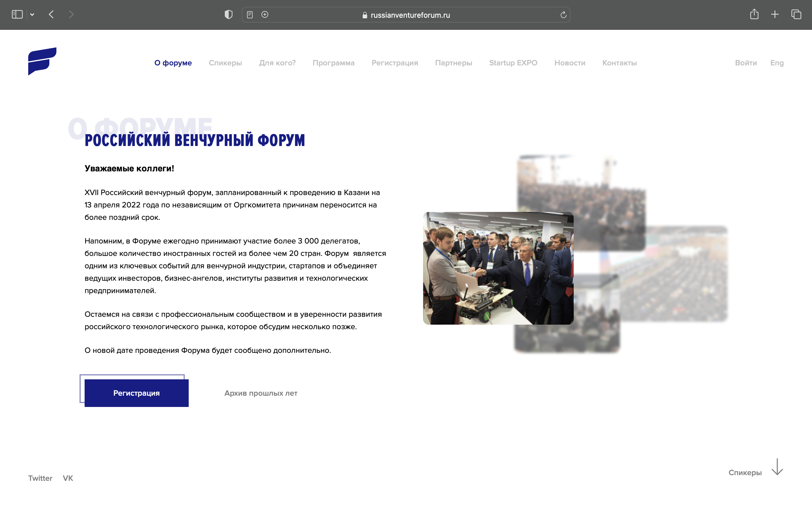Image resolution: width=812 pixels, height=507 pixels.
Task: Click the down arrow next to 'Спикеры'
Action: tap(777, 467)
